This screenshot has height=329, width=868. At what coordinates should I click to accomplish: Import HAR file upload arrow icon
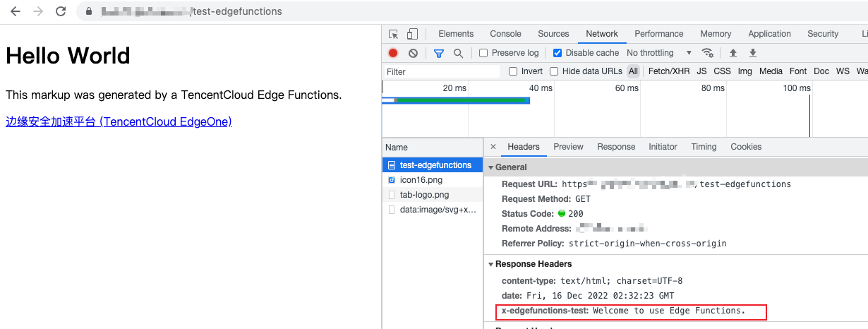tap(733, 53)
